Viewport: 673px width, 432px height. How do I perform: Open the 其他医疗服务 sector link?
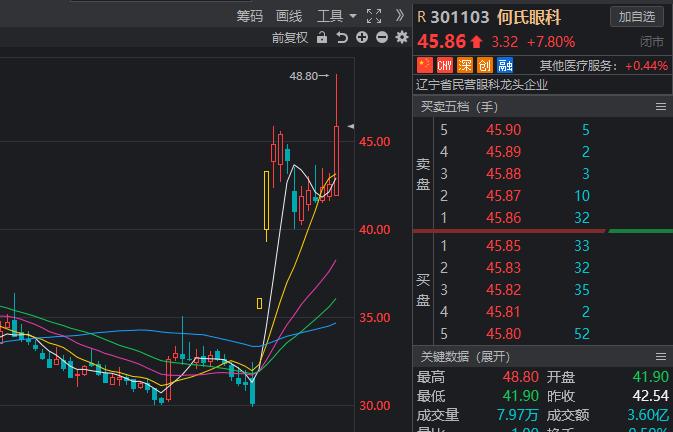coord(578,66)
